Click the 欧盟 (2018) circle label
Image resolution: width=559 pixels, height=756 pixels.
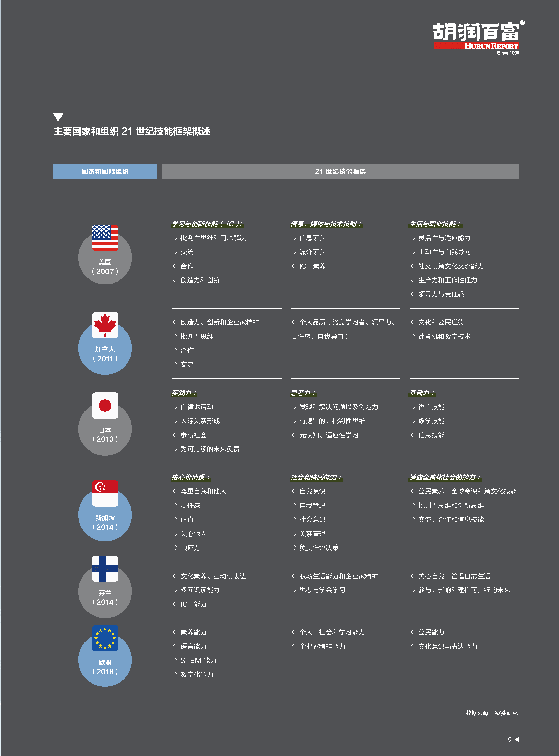pos(105,667)
